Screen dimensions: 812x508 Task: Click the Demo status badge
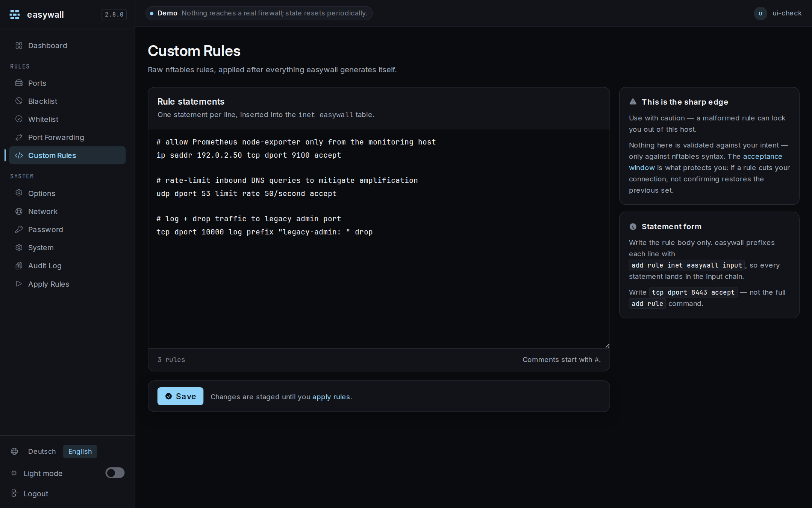click(259, 13)
